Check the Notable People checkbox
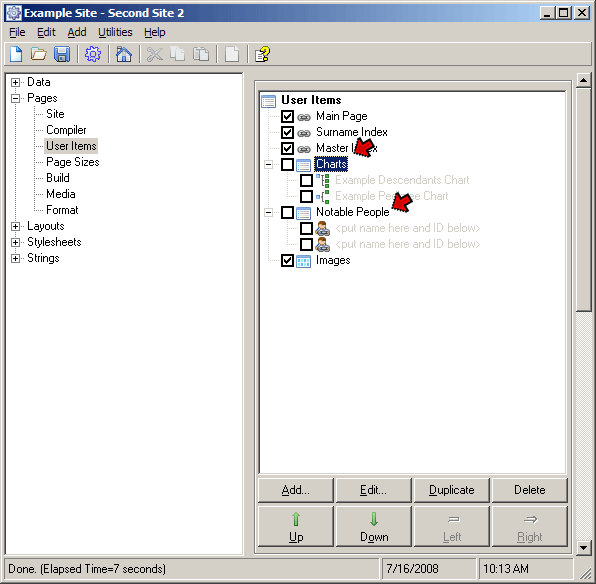This screenshot has height=584, width=596. [287, 213]
